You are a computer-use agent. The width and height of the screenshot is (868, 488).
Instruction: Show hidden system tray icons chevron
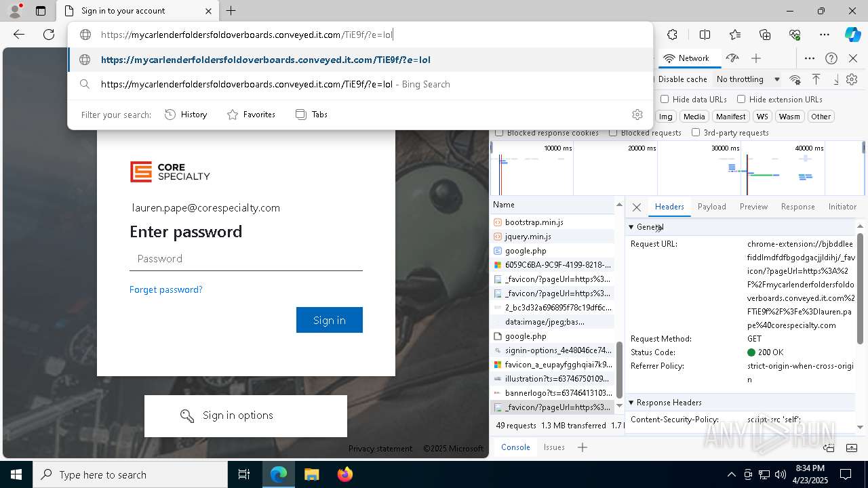coord(731,474)
